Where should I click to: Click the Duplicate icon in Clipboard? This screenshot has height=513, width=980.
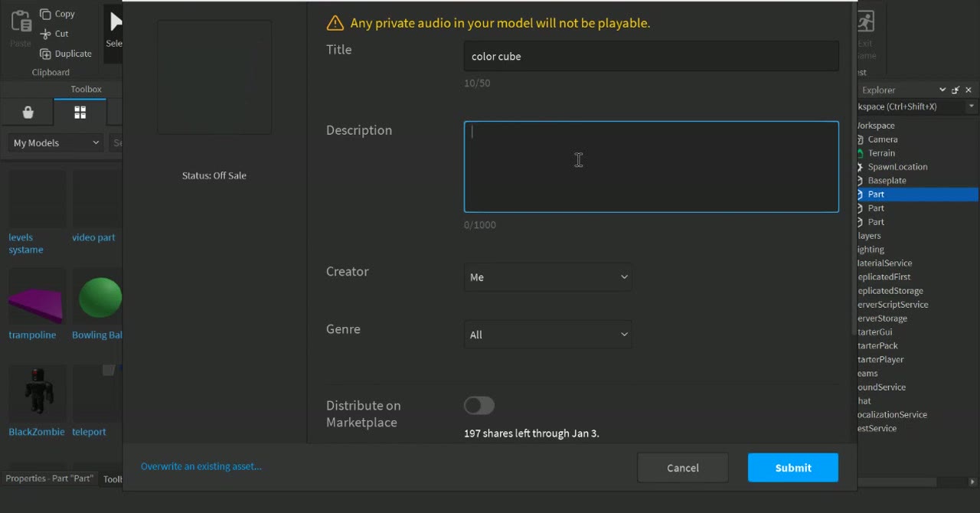[x=45, y=54]
